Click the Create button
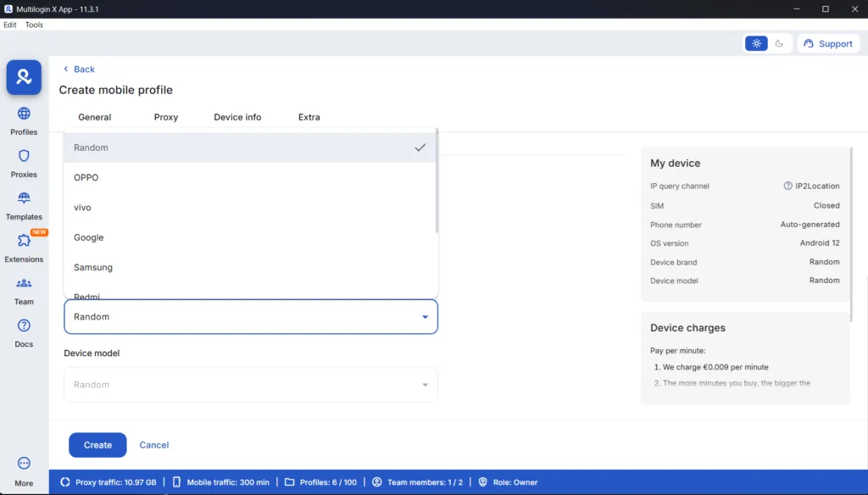 tap(97, 445)
